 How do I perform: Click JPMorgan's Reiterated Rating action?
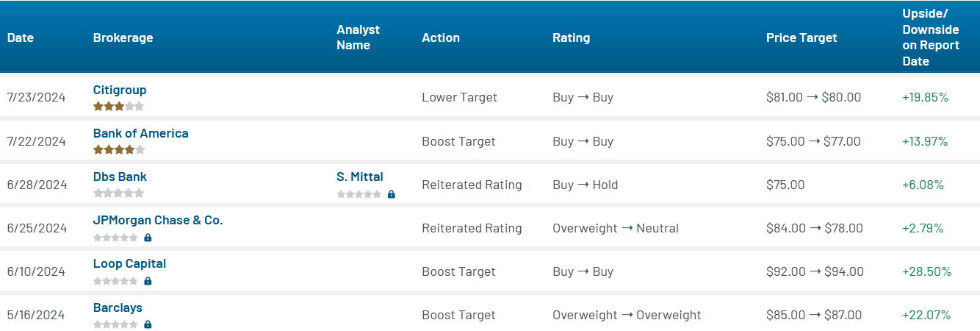point(472,228)
